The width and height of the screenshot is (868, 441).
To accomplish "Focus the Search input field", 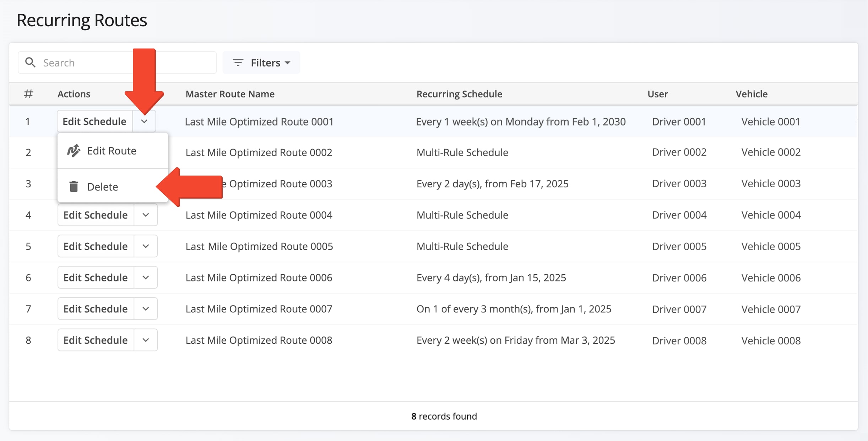I will click(x=117, y=63).
